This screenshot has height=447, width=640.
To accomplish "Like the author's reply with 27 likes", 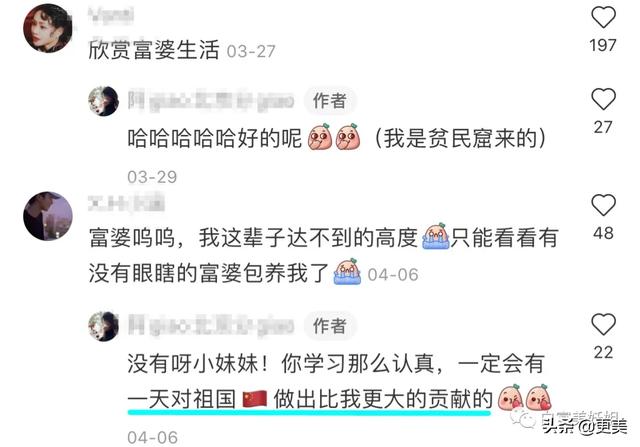I will tap(603, 99).
